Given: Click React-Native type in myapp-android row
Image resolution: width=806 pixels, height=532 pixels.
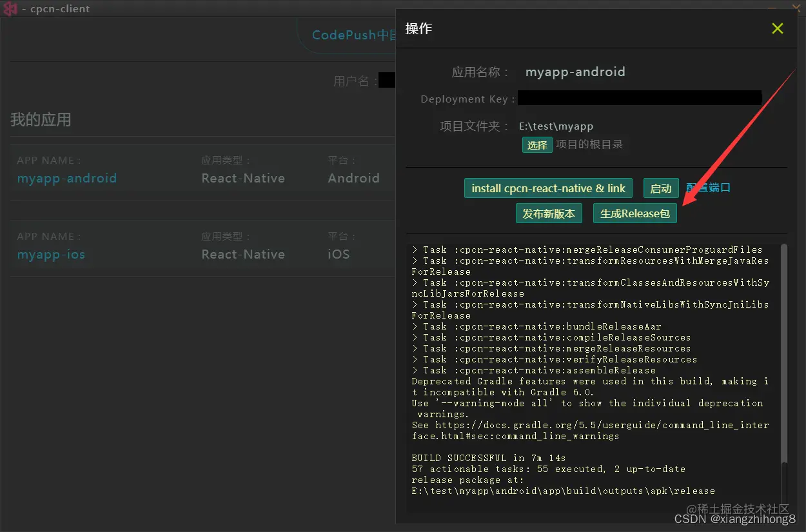Looking at the screenshot, I should (243, 178).
